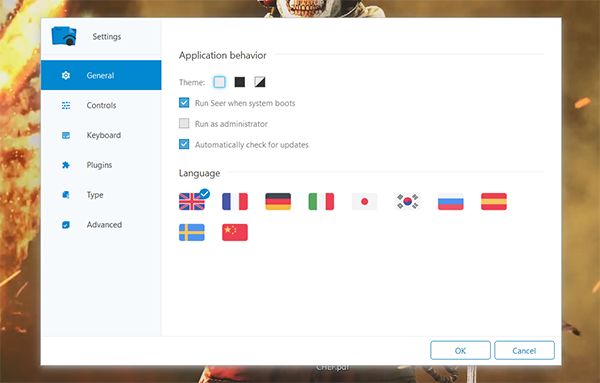Click the Application behavior heading
The height and width of the screenshot is (383, 600).
223,55
